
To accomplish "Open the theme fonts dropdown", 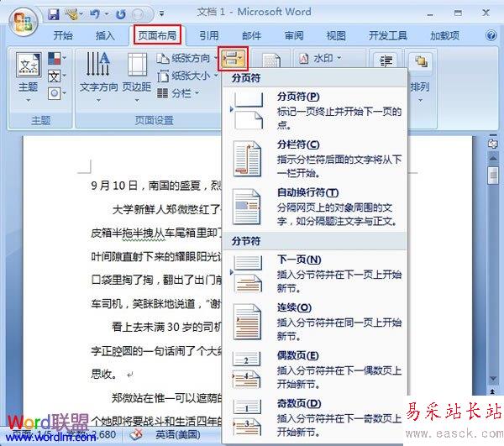I will pos(57,76).
